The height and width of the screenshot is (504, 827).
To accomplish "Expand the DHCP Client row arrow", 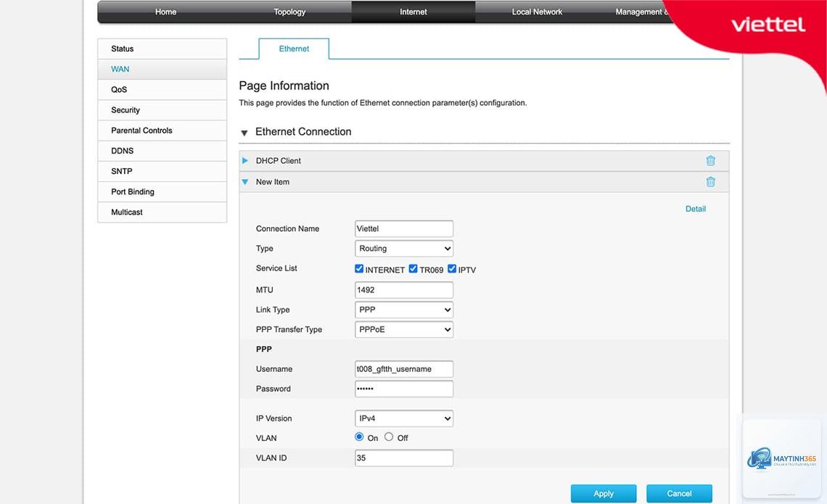I will [x=244, y=160].
